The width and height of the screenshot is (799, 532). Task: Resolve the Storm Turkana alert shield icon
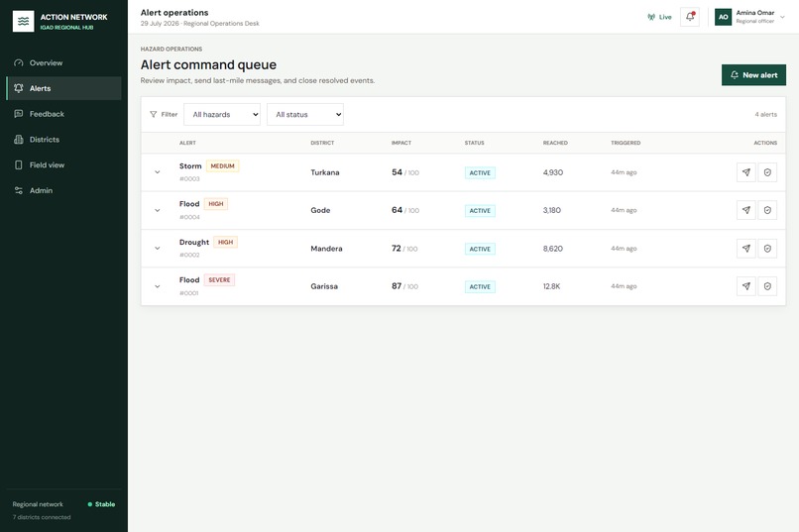pos(767,172)
